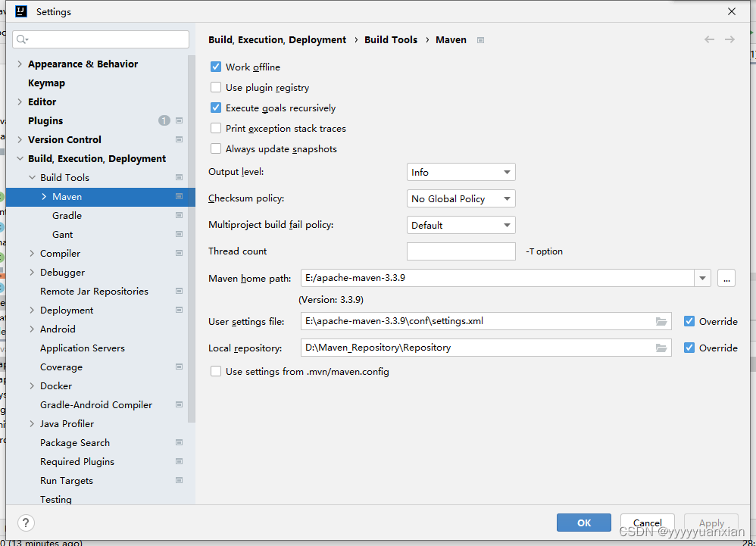Click the Gradle-Android Compiler row icon

[179, 405]
